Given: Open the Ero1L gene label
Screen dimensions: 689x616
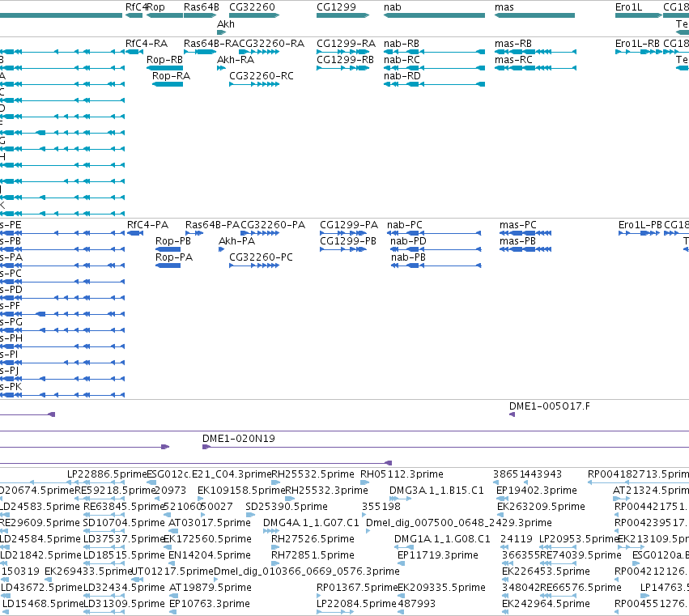Looking at the screenshot, I should tap(628, 7).
